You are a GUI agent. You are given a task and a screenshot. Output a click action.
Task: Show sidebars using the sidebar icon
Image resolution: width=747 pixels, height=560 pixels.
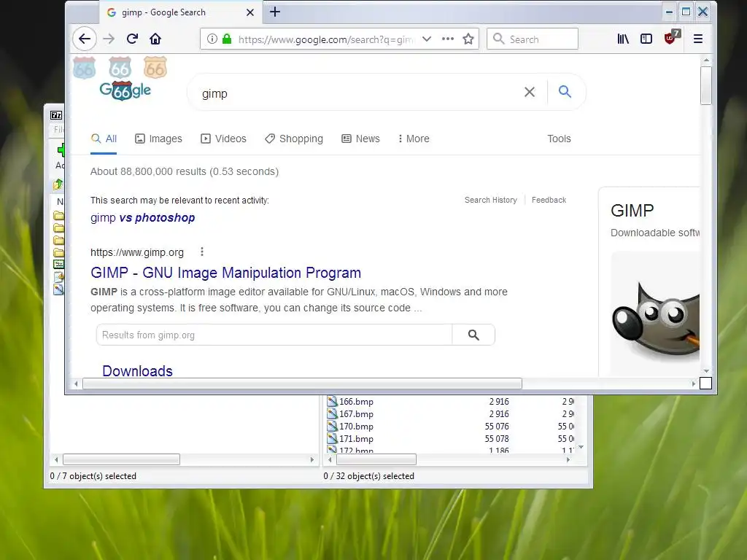coord(646,39)
